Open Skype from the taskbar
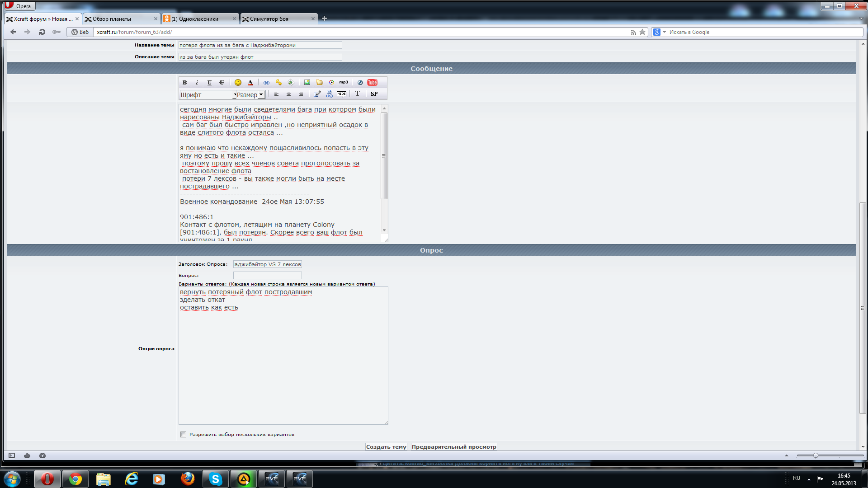The height and width of the screenshot is (488, 868). [x=216, y=479]
